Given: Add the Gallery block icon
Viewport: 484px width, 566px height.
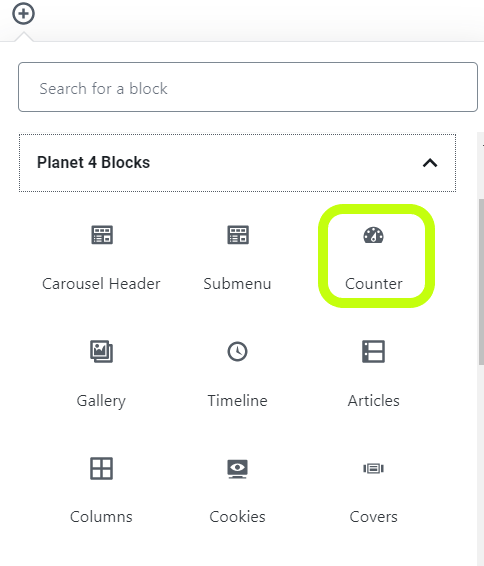Looking at the screenshot, I should [101, 351].
